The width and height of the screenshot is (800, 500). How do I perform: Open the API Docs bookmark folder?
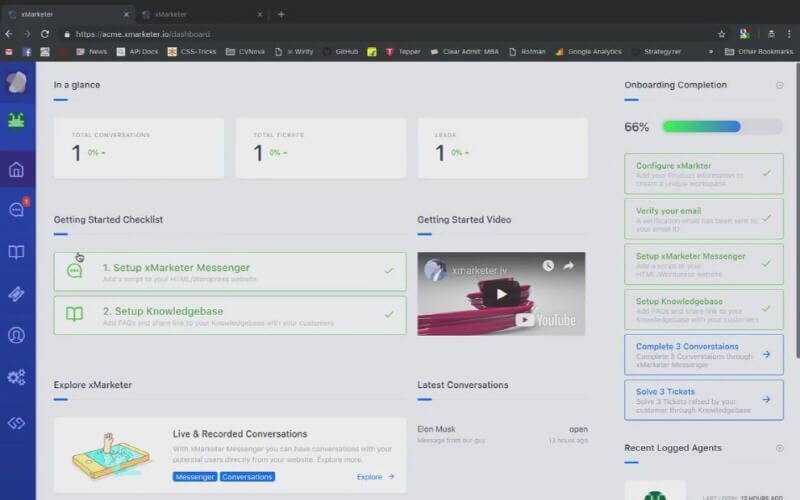pyautogui.click(x=137, y=52)
